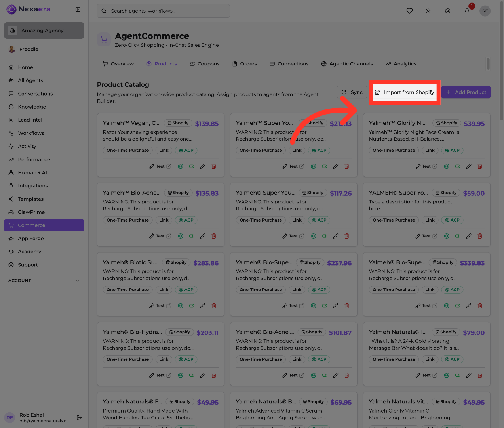The width and height of the screenshot is (504, 428).
Task: Click the Add Product button
Action: pyautogui.click(x=466, y=92)
